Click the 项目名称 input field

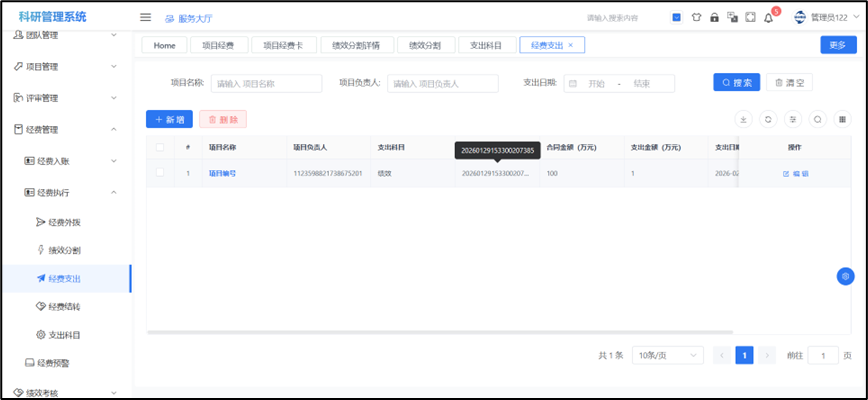coord(266,84)
